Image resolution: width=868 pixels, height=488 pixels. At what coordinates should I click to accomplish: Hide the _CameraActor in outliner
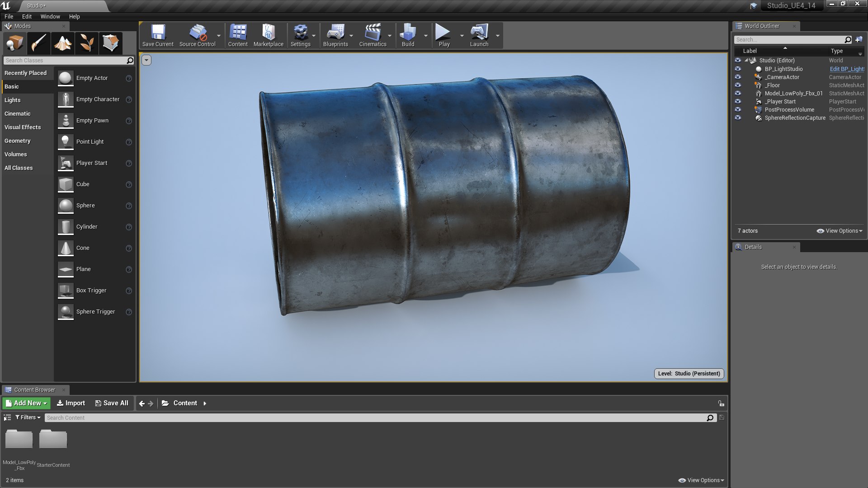click(738, 77)
